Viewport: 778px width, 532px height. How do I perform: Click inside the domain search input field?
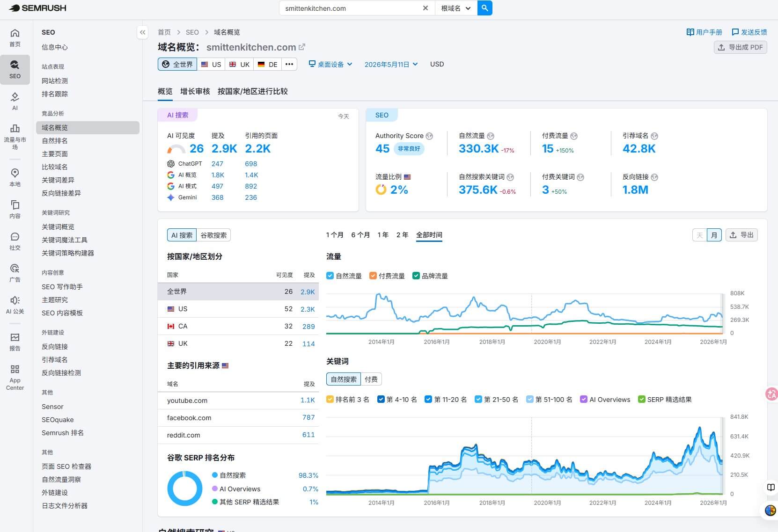[350, 8]
